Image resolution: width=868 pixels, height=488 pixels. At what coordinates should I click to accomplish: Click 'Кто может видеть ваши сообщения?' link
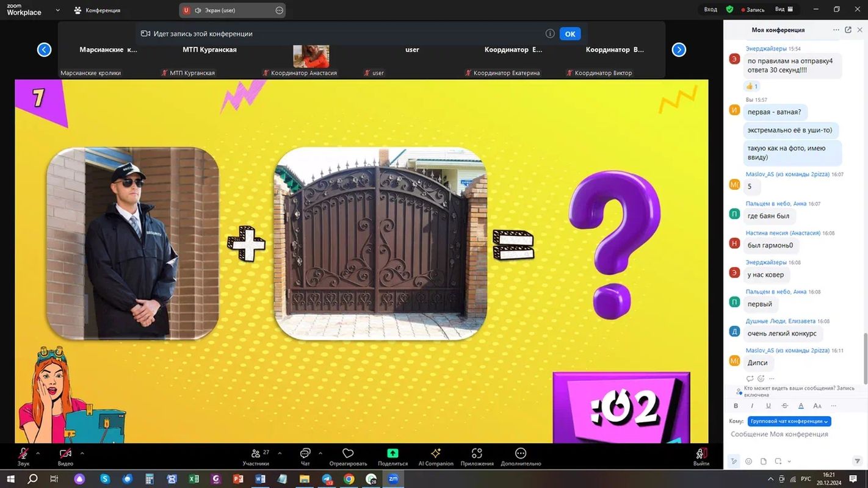(790, 388)
